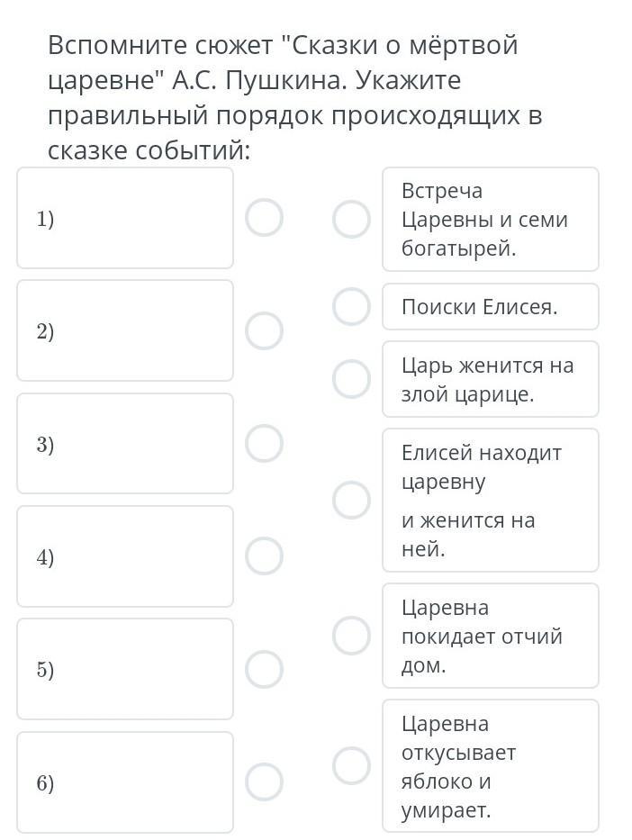The height and width of the screenshot is (840, 632).
Task: Select the circle connector beside slot 5)
Action: coord(264,669)
